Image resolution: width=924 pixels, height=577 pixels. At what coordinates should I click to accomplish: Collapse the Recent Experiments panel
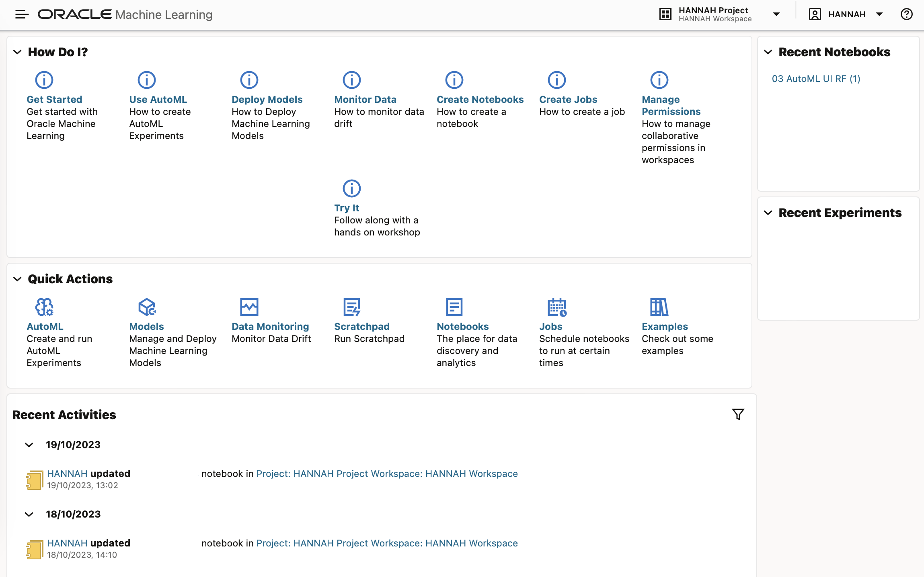coord(768,213)
